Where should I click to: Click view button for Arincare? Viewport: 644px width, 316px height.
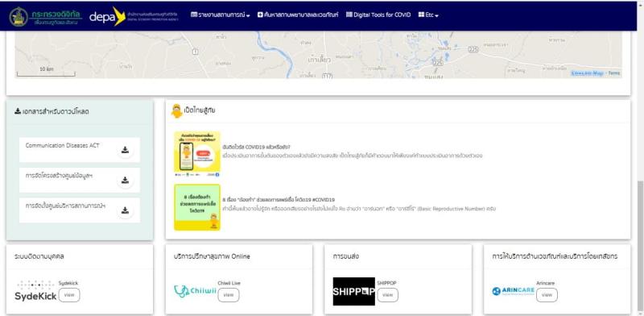pos(547,295)
